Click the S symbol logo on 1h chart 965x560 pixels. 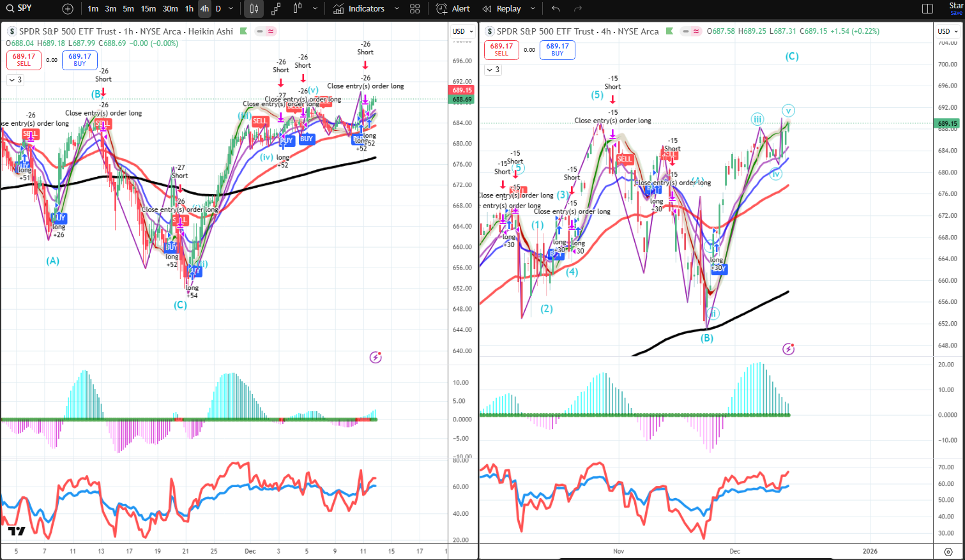tap(11, 31)
